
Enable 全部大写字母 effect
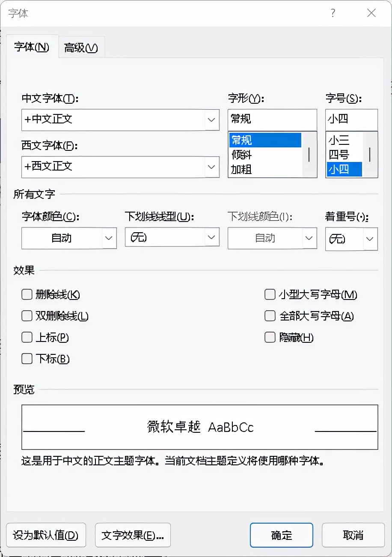click(x=270, y=316)
